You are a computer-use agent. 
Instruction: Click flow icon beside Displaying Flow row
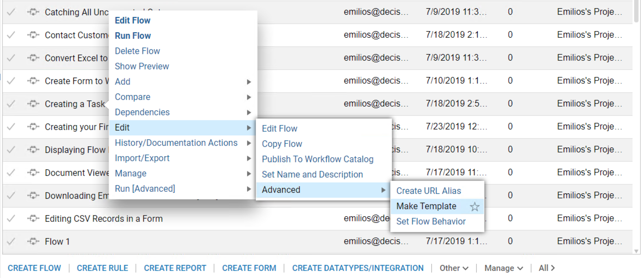click(33, 150)
